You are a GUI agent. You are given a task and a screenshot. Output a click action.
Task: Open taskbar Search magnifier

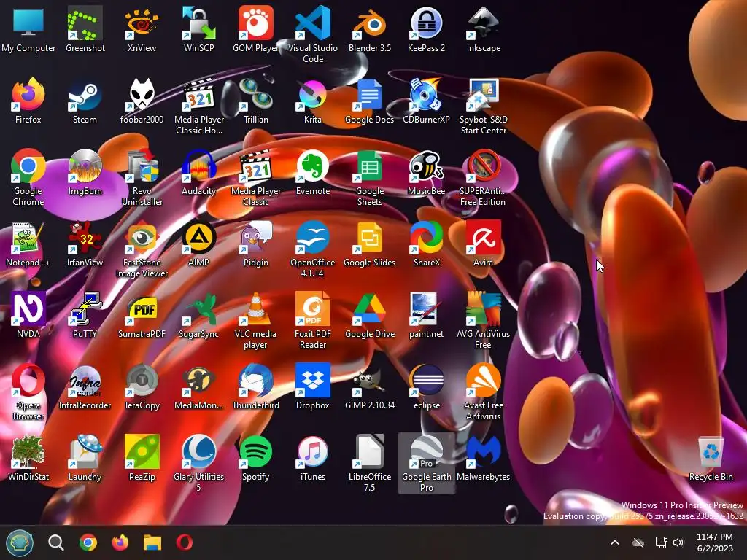(x=55, y=542)
